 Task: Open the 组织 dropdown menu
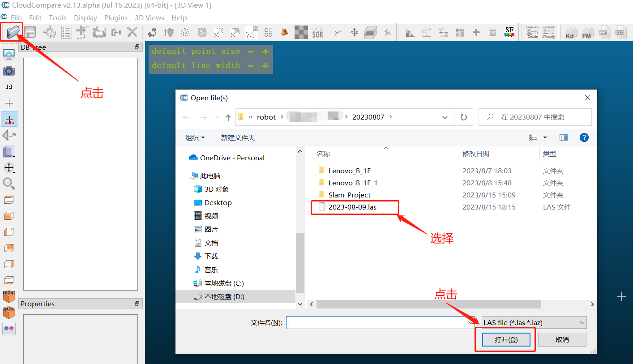tap(195, 137)
